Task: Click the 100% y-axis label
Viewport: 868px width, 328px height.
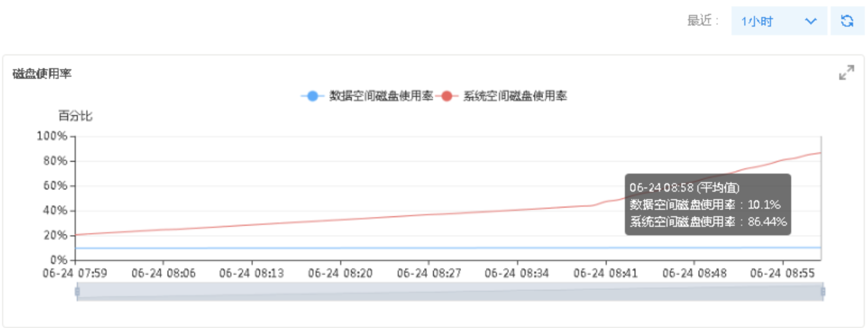Action: [52, 136]
